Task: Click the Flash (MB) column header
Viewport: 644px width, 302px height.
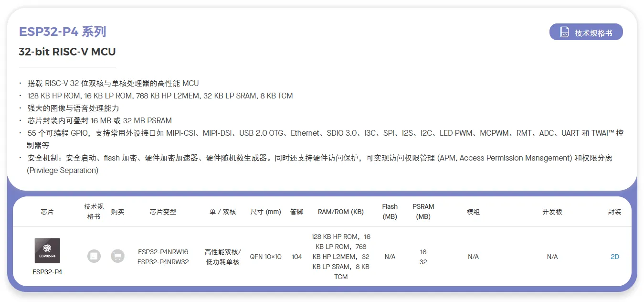Action: tap(390, 211)
